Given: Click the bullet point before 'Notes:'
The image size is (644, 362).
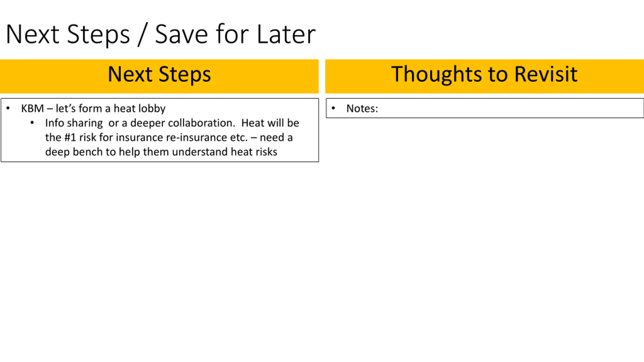Looking at the screenshot, I should tap(333, 108).
